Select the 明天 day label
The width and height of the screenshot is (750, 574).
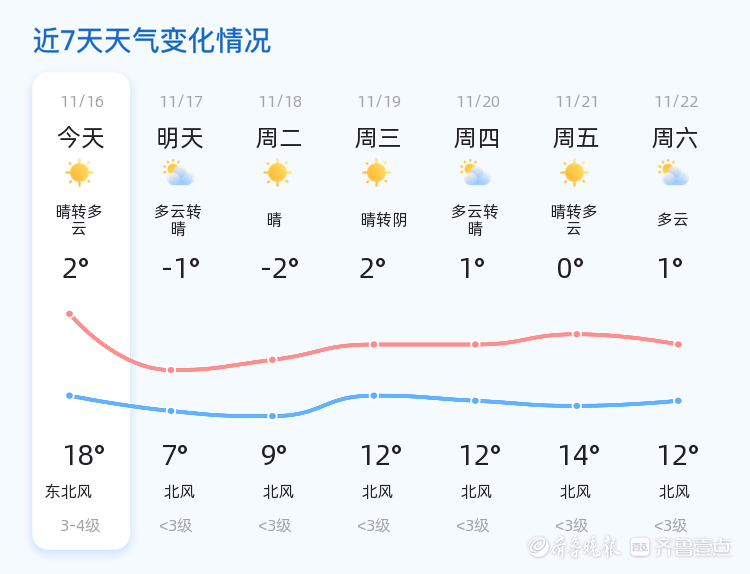[180, 137]
